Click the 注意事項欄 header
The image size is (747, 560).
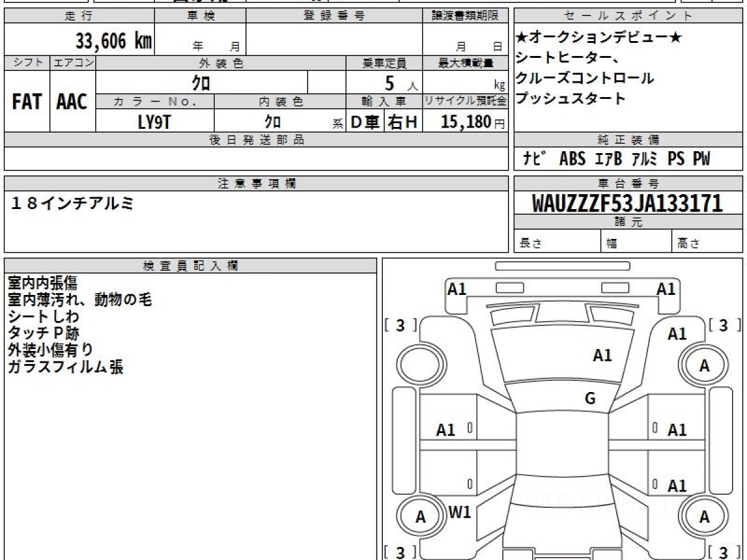(x=256, y=184)
